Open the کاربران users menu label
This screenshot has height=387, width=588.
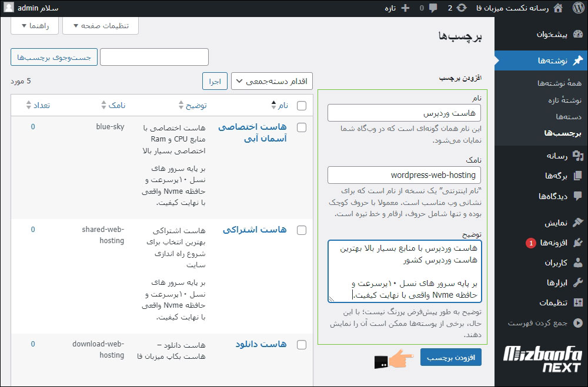[556, 263]
